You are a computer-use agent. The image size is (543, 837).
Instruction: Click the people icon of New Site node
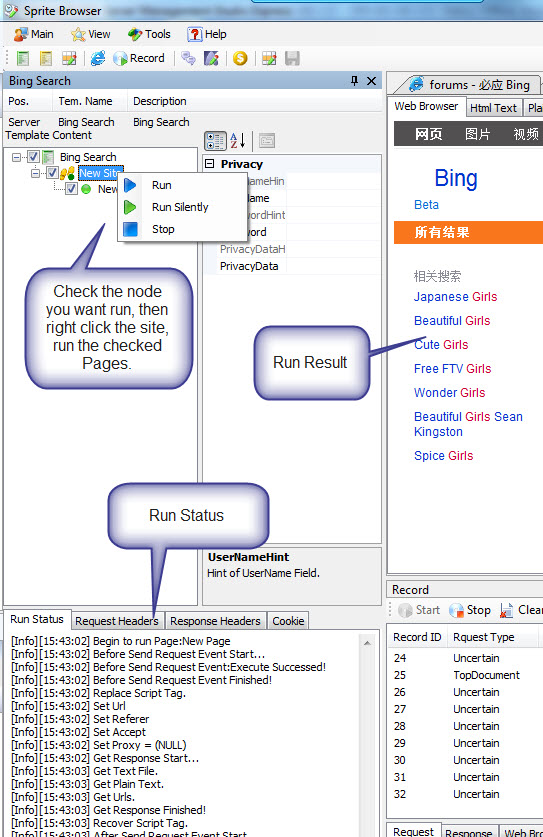point(67,173)
